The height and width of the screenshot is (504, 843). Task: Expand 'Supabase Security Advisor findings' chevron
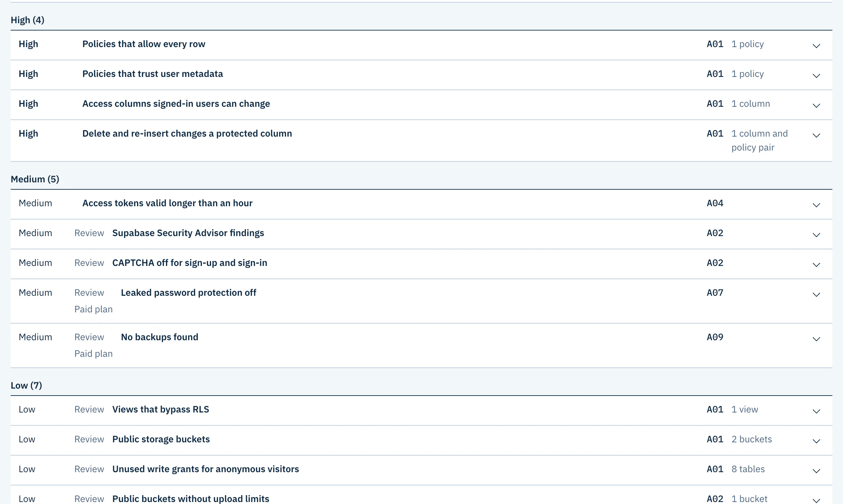[816, 235]
